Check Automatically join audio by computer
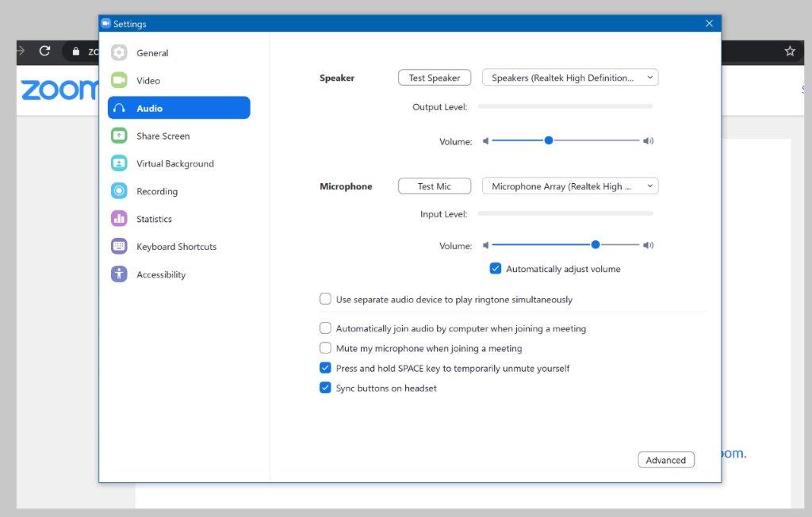 pyautogui.click(x=325, y=328)
